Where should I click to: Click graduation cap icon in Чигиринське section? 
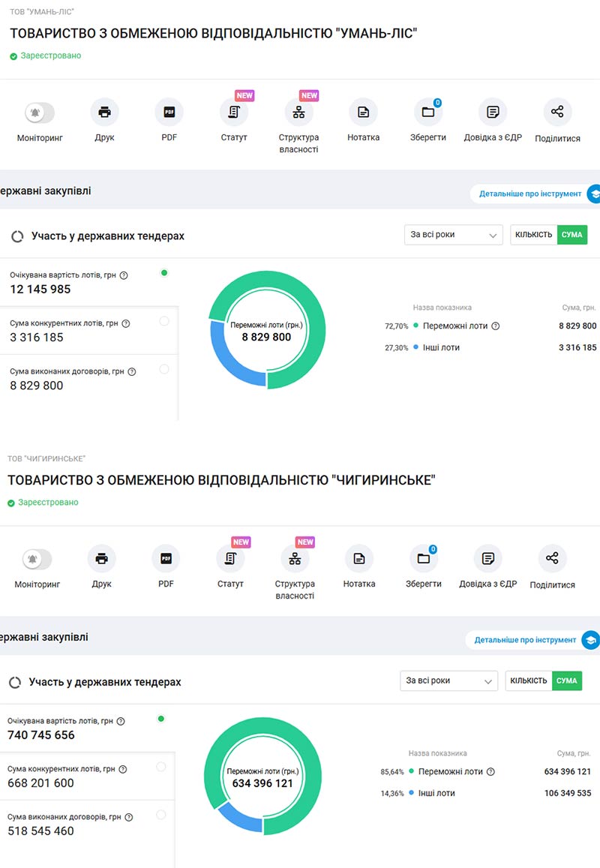[x=590, y=641]
